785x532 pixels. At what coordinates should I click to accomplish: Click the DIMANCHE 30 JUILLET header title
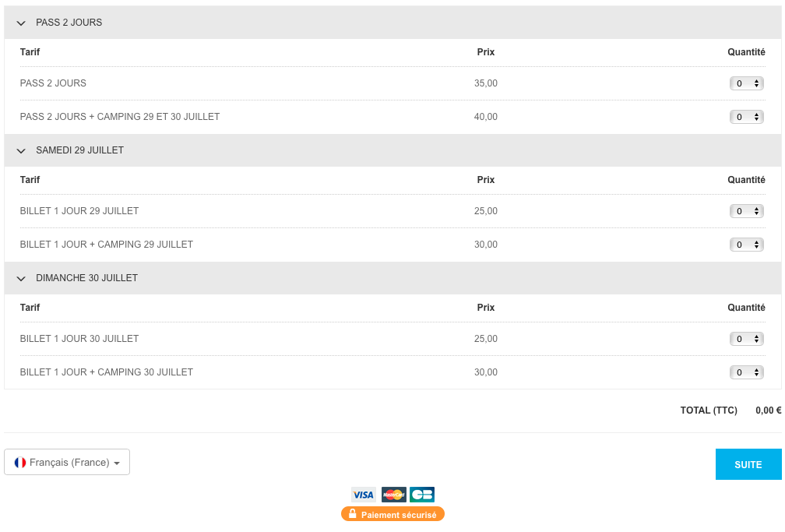(x=86, y=278)
